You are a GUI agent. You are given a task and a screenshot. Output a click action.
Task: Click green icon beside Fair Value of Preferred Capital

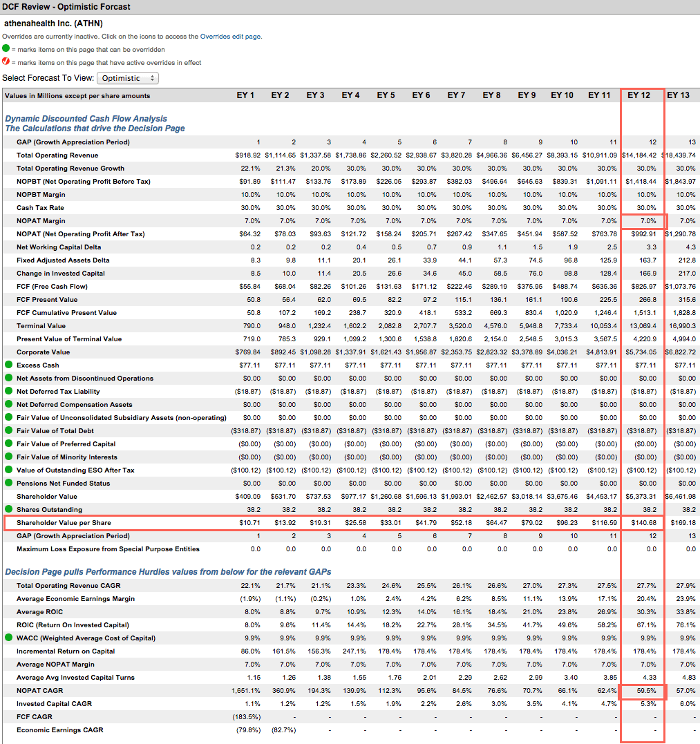[8, 443]
